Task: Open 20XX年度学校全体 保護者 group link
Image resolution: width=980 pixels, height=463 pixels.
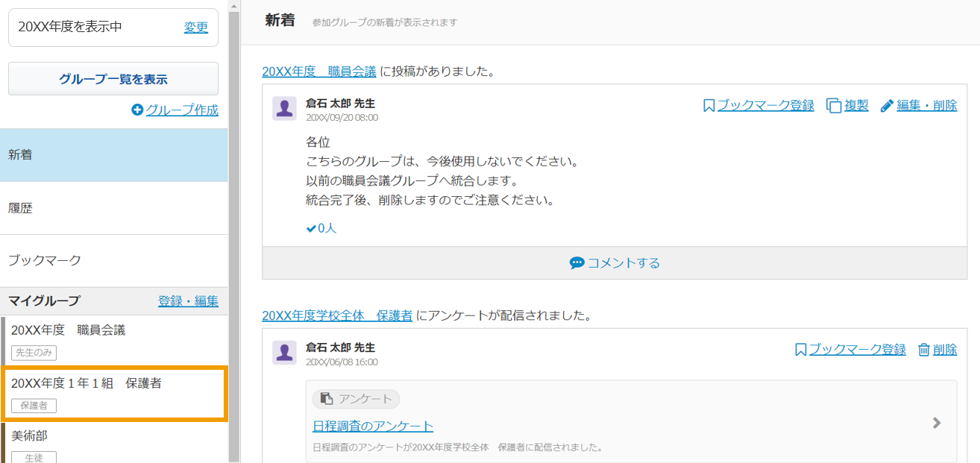Action: coord(337,315)
